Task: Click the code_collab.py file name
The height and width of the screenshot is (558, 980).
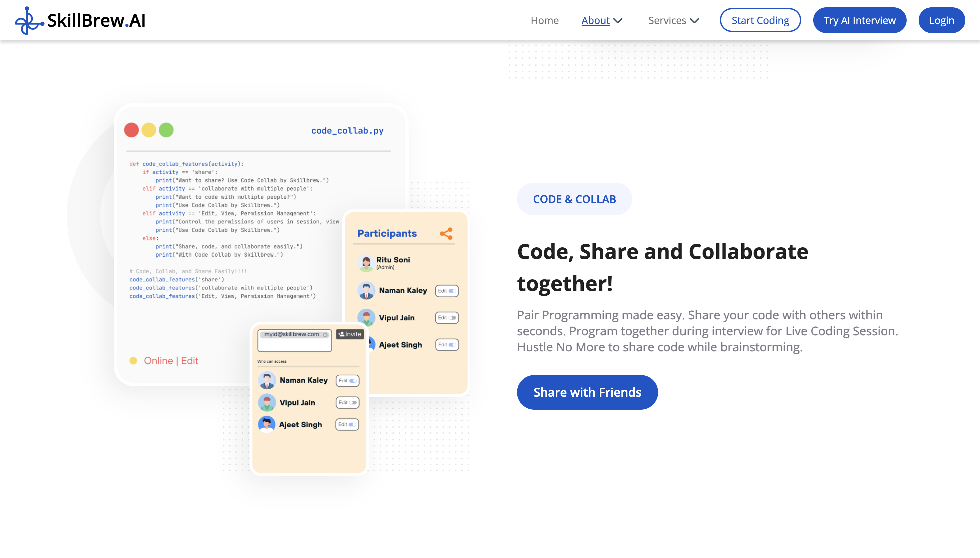Action: tap(347, 131)
